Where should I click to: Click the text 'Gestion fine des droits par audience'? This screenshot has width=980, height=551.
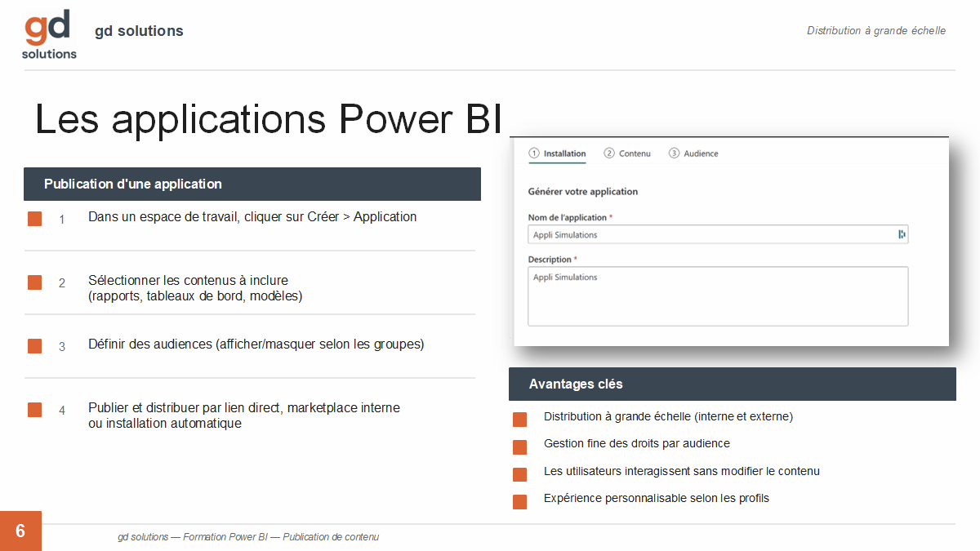click(637, 443)
